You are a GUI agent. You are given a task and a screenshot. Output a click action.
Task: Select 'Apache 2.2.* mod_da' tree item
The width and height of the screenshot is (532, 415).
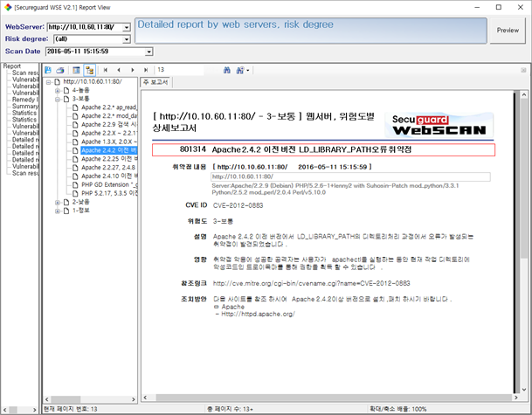click(109, 116)
